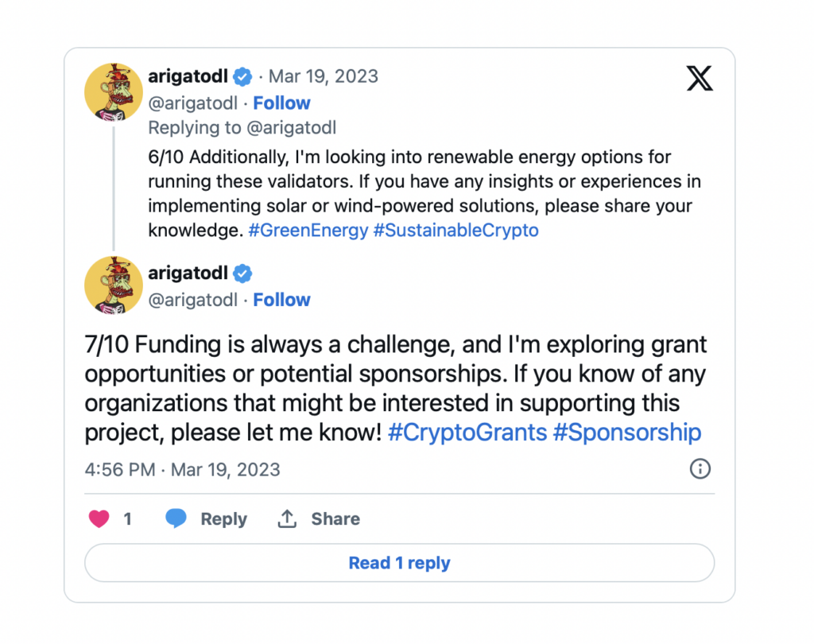814x644 pixels.
Task: Open the X logo link
Action: click(x=700, y=79)
